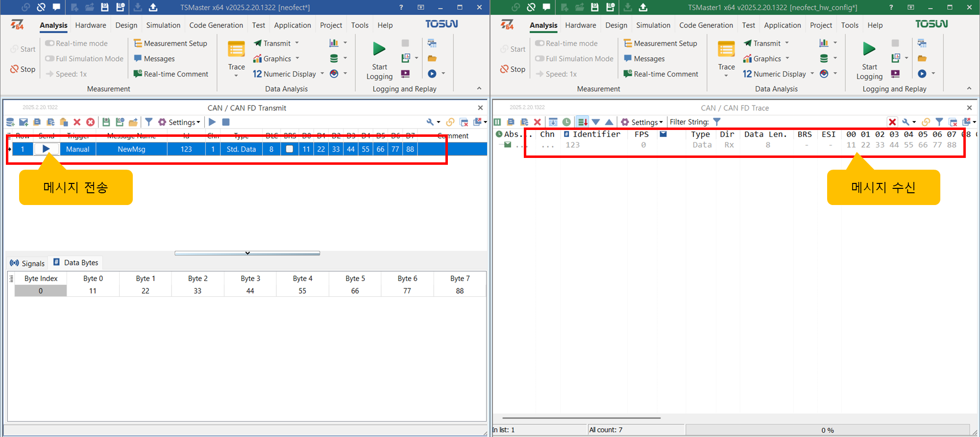The width and height of the screenshot is (980, 437).
Task: Open Hardware tab in left window
Action: pyautogui.click(x=91, y=25)
